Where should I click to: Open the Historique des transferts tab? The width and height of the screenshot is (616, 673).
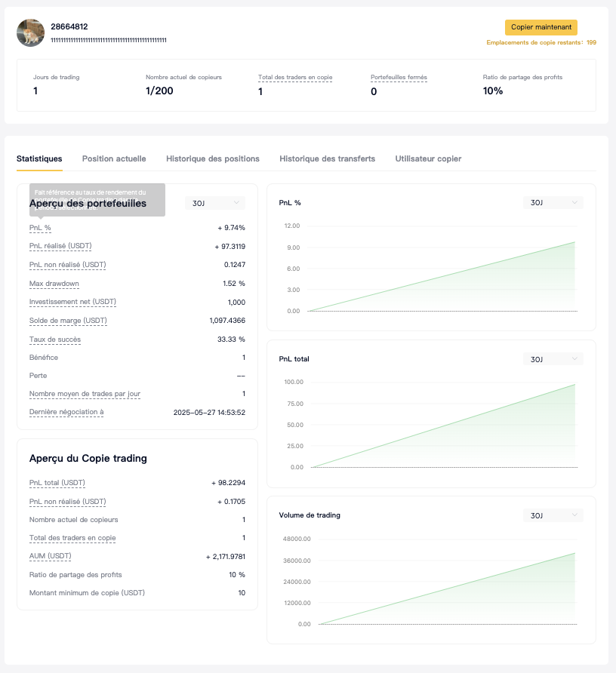point(327,159)
